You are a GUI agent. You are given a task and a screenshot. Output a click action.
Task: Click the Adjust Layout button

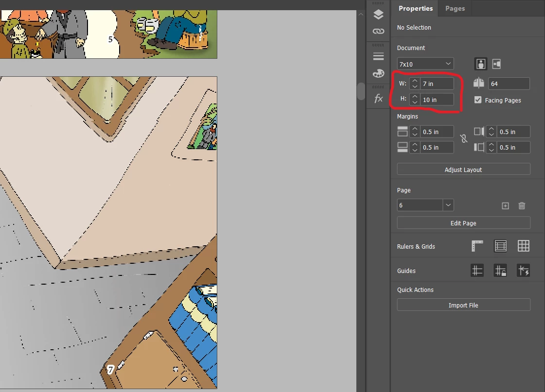coord(464,170)
